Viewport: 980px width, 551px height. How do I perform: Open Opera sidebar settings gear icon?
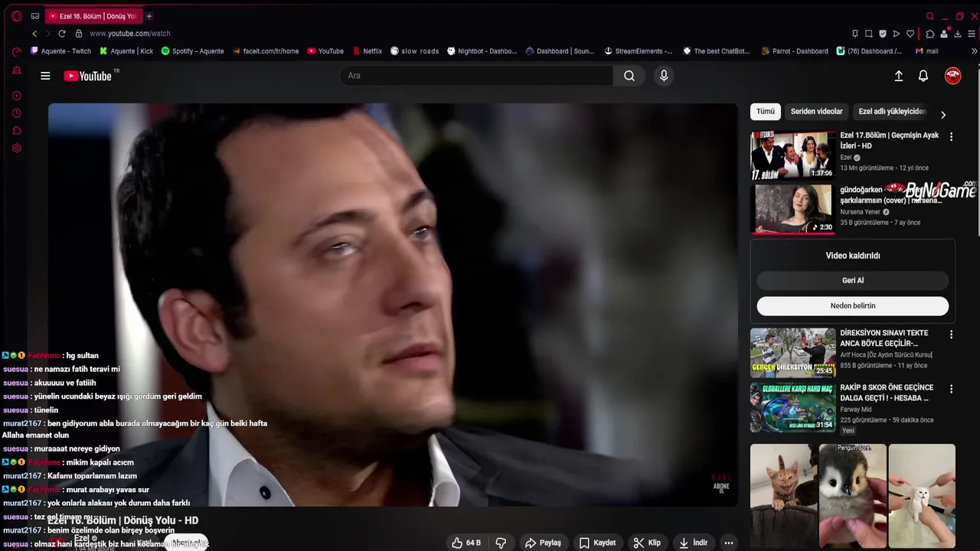pyautogui.click(x=17, y=148)
